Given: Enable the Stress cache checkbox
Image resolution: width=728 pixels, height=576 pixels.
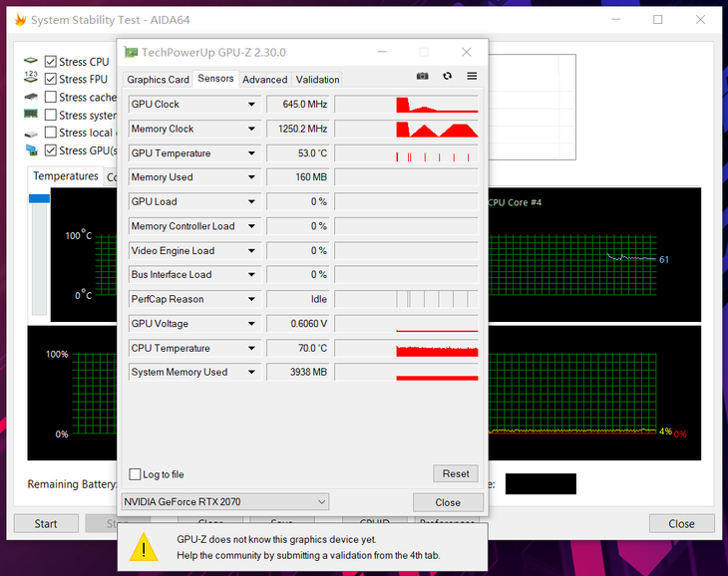Looking at the screenshot, I should tap(50, 98).
